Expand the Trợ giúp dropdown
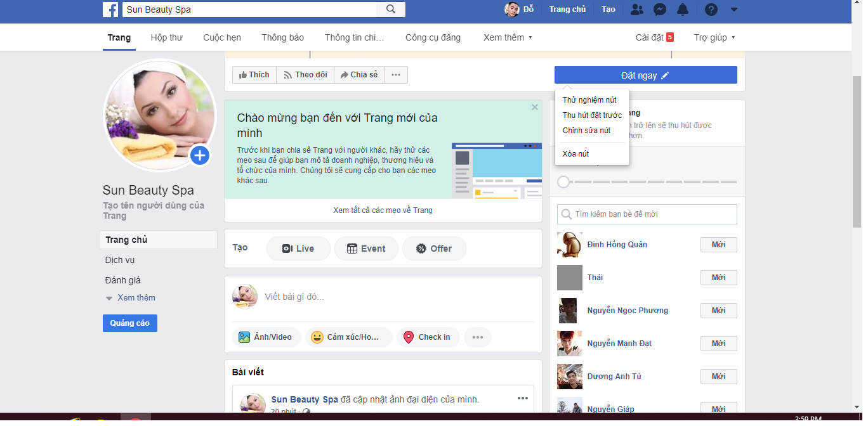The height and width of the screenshot is (426, 868). (x=714, y=37)
